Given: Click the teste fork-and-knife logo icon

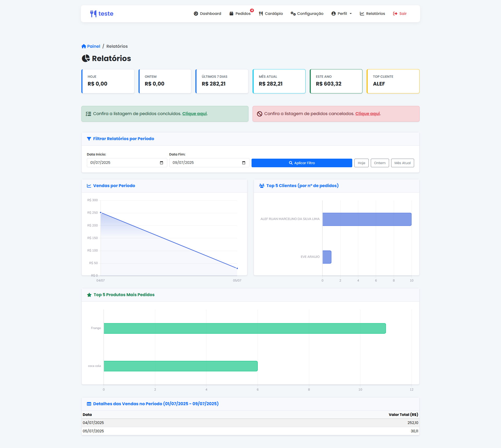Looking at the screenshot, I should tap(93, 14).
